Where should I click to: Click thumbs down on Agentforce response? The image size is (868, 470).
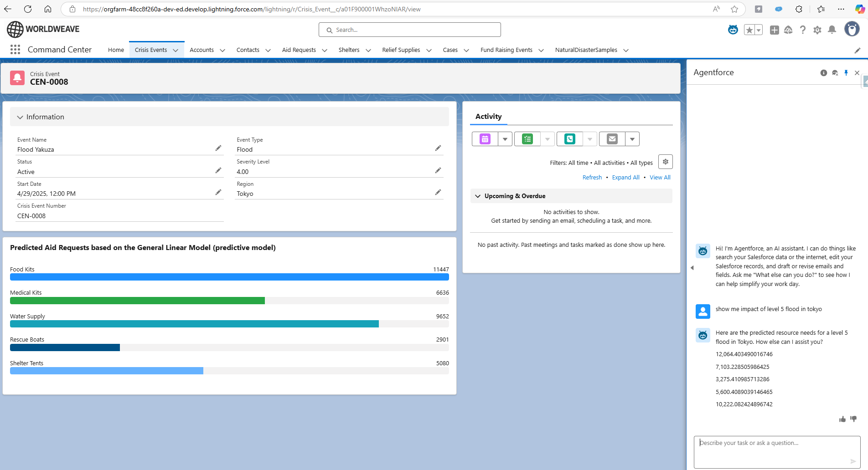tap(853, 419)
